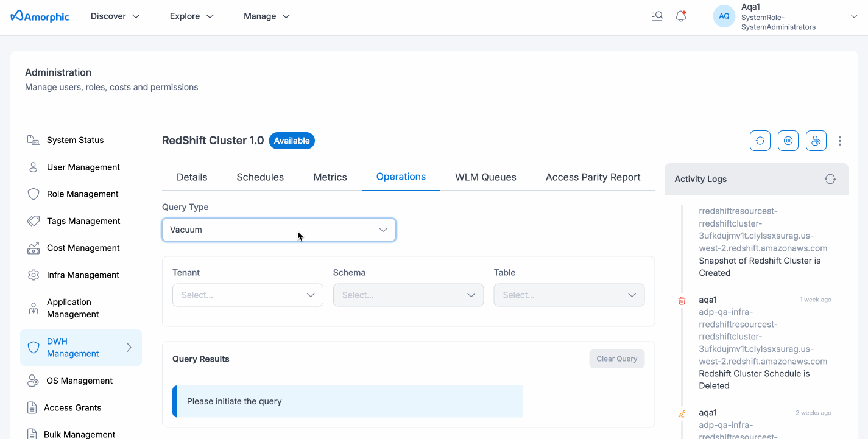
Task: Click the Activity Logs header title
Action: click(x=700, y=179)
